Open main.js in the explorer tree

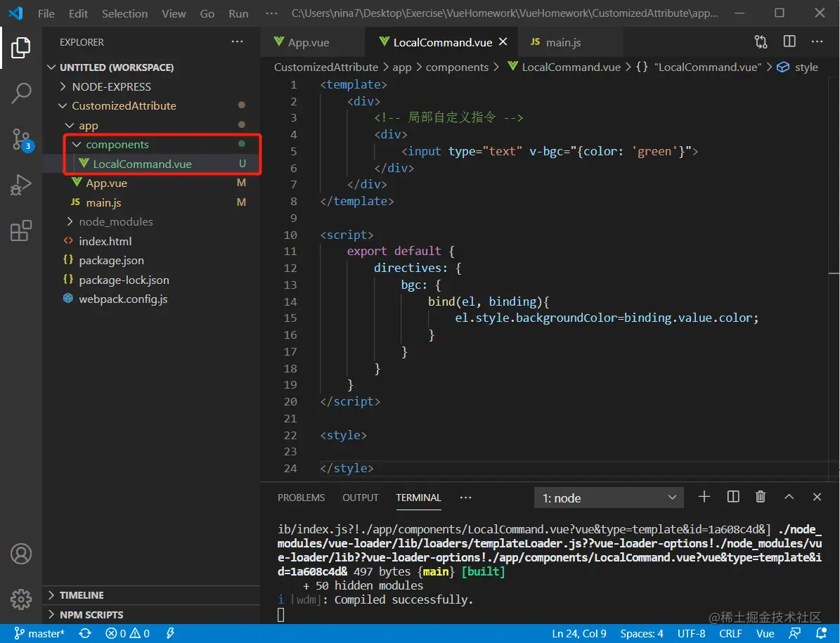click(x=152, y=202)
